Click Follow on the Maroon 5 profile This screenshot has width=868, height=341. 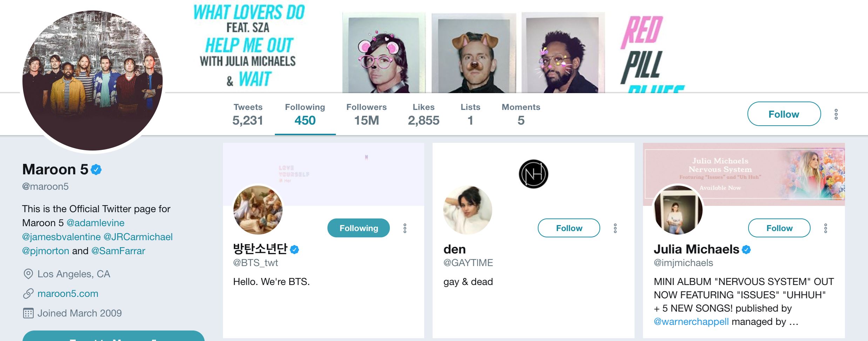tap(784, 114)
